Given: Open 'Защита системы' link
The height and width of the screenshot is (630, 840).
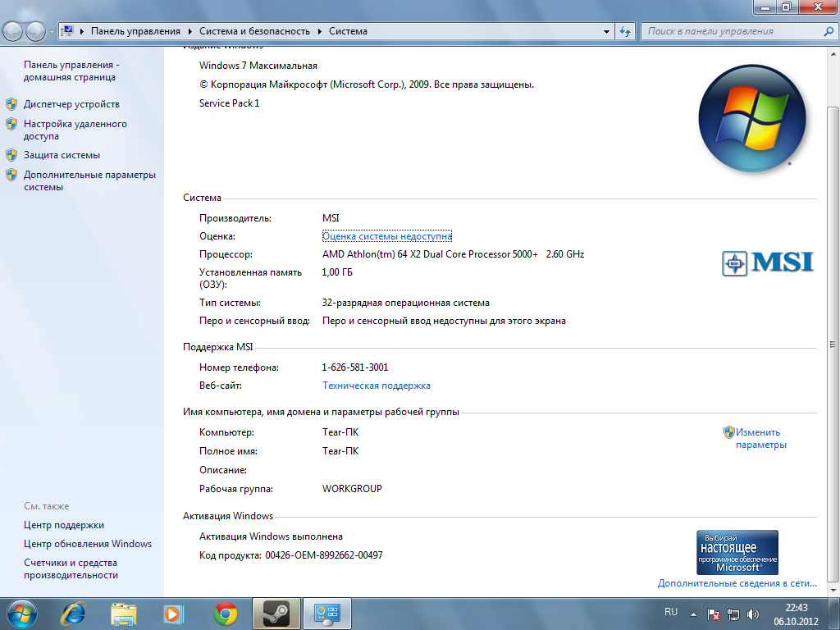Looking at the screenshot, I should 62,155.
